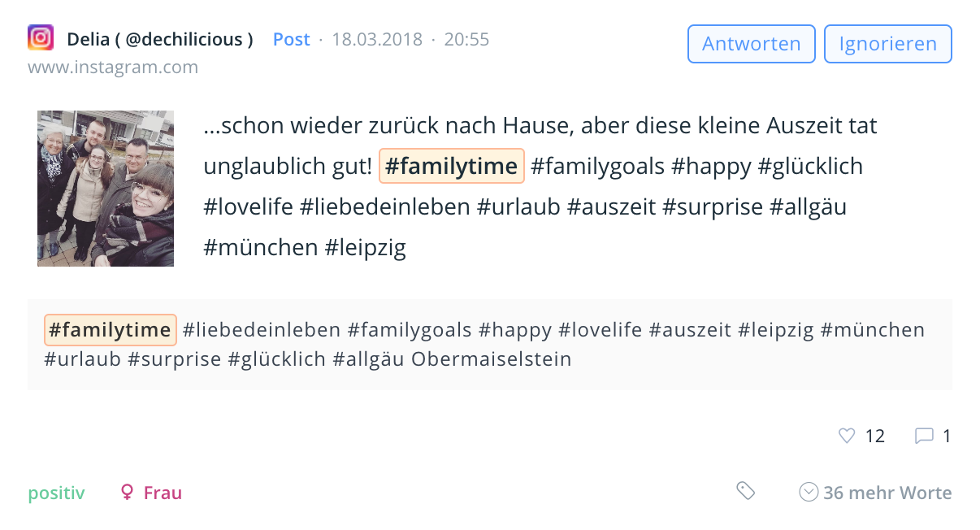Viewport: 980px width, 530px height.
Task: Click the 36 mehr Worte text
Action: point(887,493)
